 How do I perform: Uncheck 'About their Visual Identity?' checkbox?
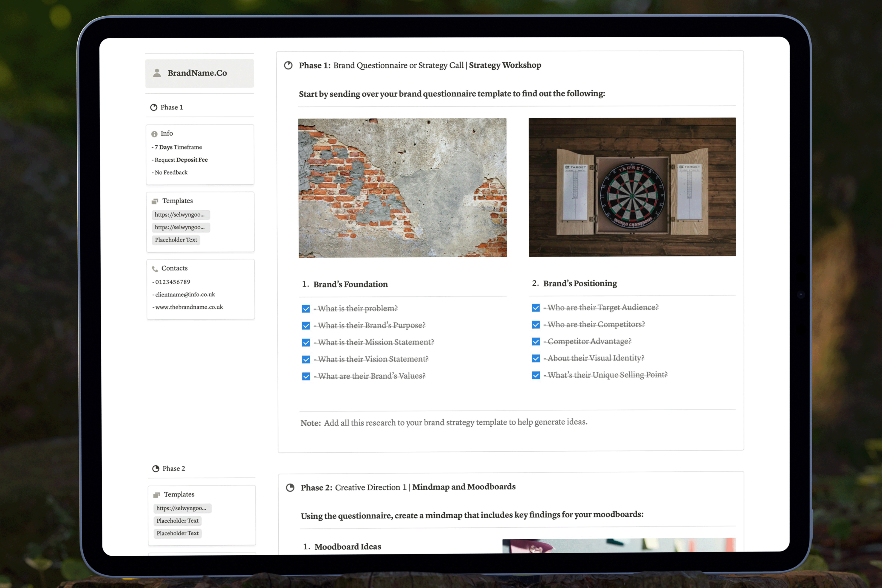tap(536, 358)
